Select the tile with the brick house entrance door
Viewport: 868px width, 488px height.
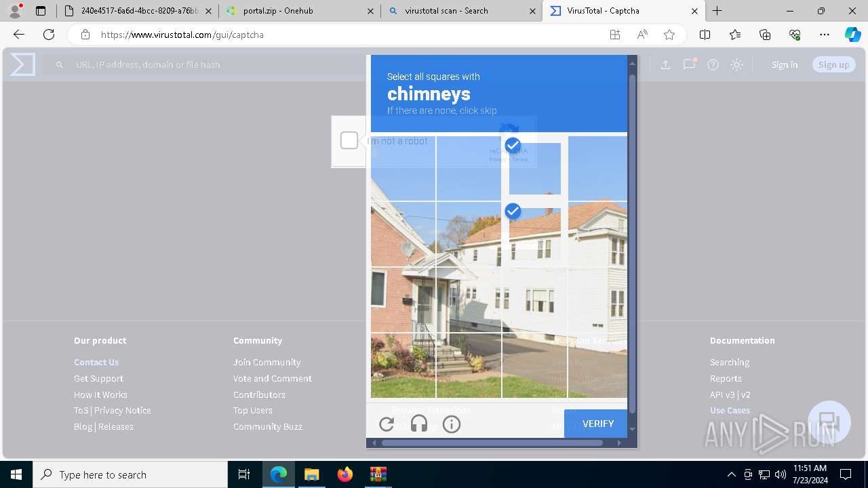tap(469, 300)
